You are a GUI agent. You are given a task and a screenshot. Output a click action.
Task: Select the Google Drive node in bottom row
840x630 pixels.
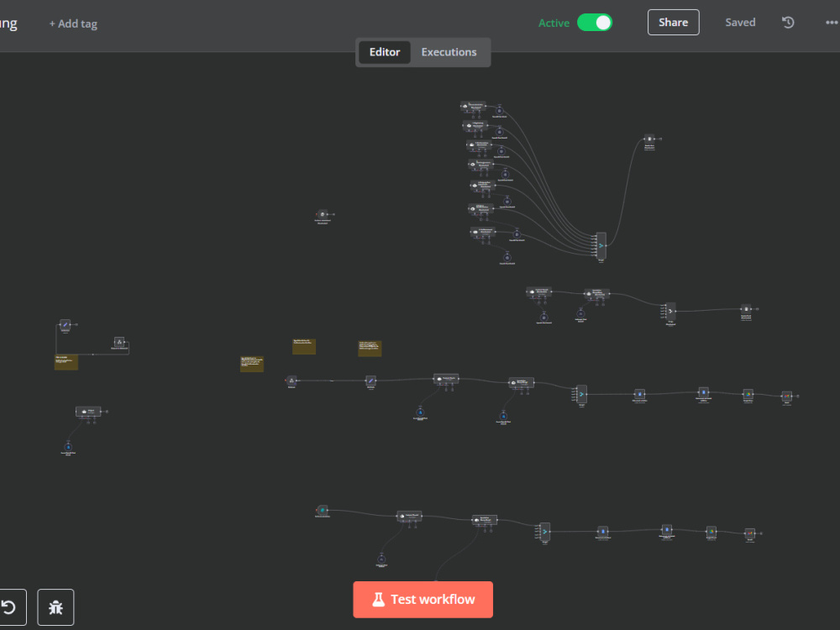pos(711,532)
